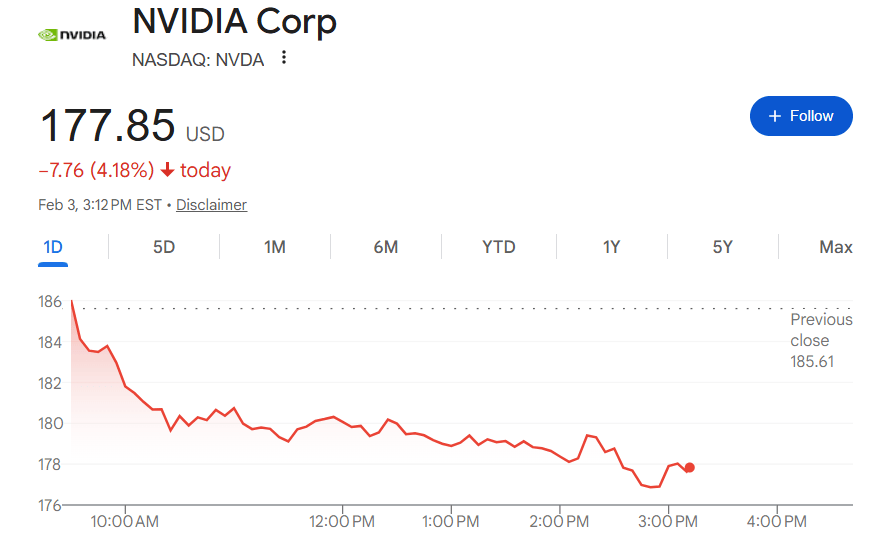Click the red down arrow icon
This screenshot has height=545, width=878.
[167, 170]
